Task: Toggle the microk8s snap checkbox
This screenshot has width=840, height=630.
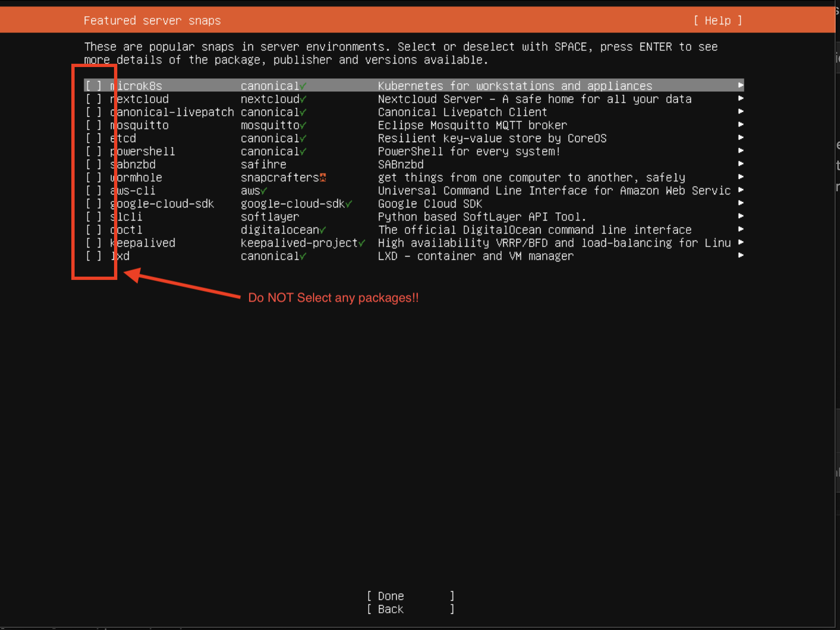Action: click(x=94, y=86)
